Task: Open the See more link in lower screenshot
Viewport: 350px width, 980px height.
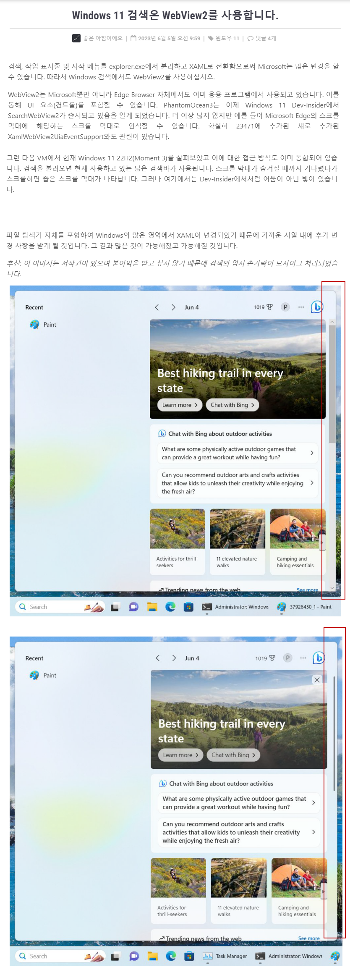Action: [309, 938]
